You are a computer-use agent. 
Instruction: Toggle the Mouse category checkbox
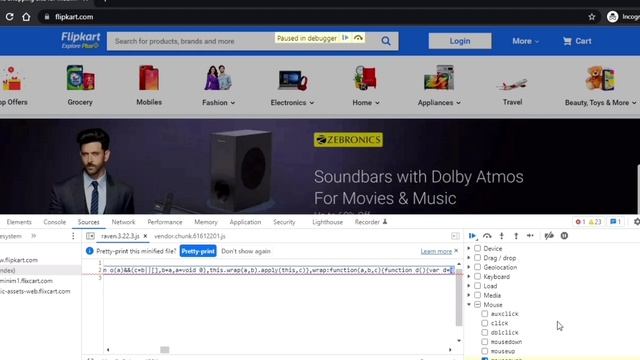[477, 304]
